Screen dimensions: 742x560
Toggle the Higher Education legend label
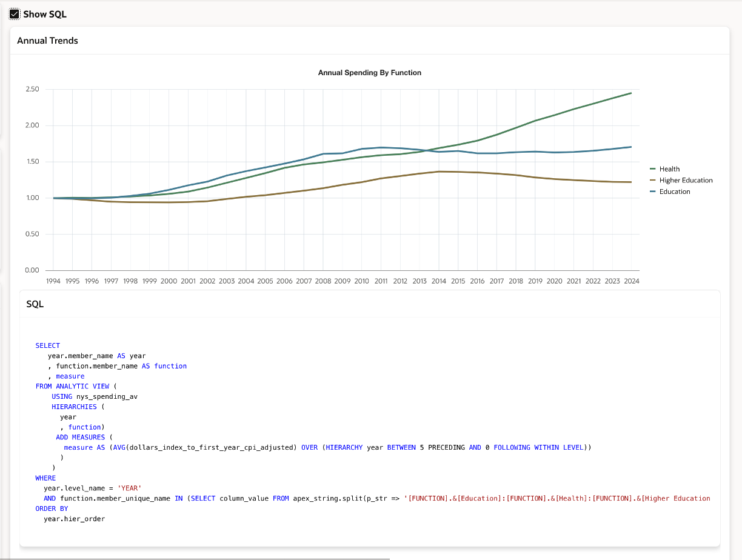[x=686, y=181]
